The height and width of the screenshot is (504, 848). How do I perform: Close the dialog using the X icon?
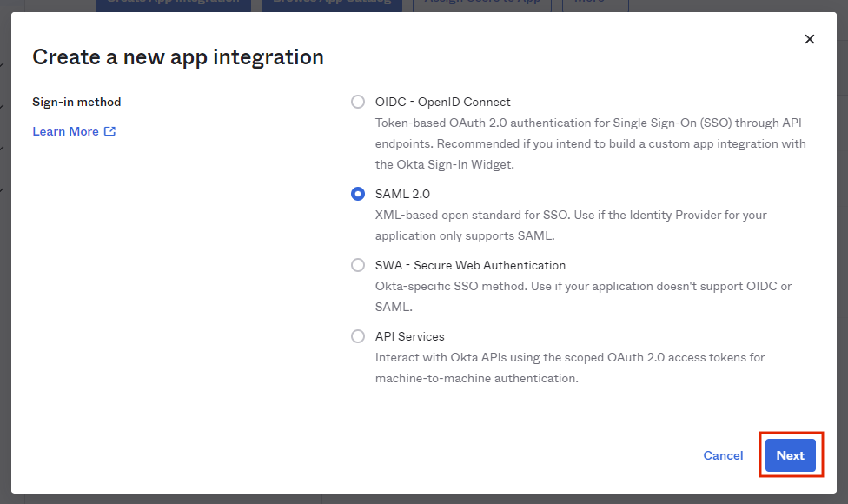[x=809, y=39]
